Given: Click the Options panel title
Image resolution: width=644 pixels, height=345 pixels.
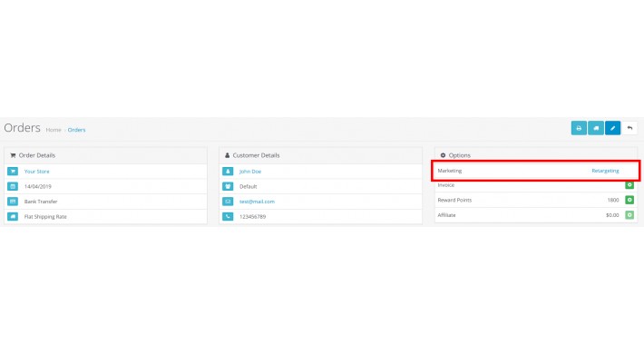Looking at the screenshot, I should [460, 155].
